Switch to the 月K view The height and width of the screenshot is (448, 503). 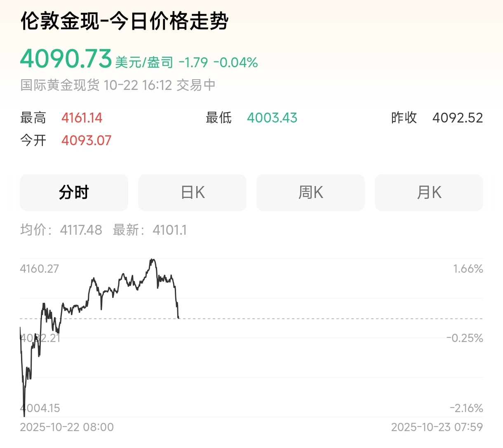(429, 193)
